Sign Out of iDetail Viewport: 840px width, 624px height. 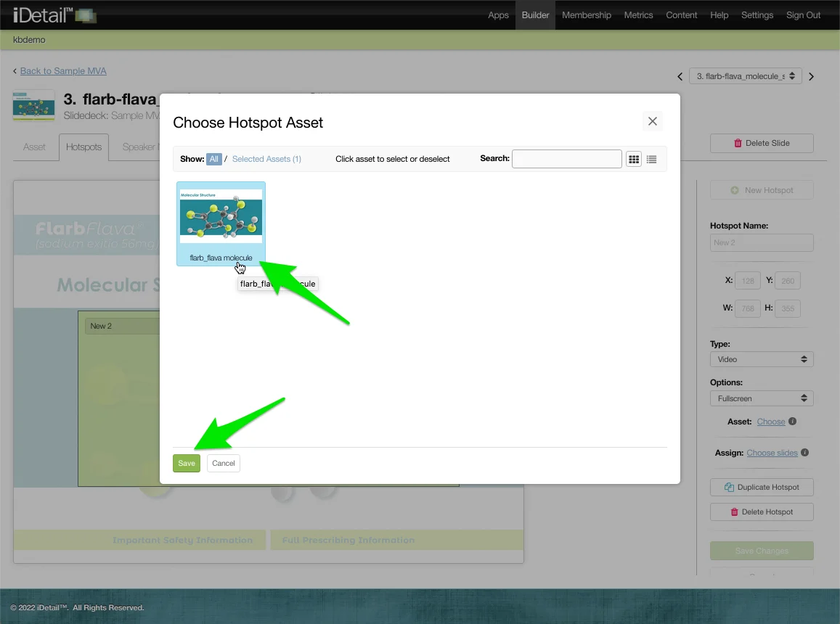point(803,15)
